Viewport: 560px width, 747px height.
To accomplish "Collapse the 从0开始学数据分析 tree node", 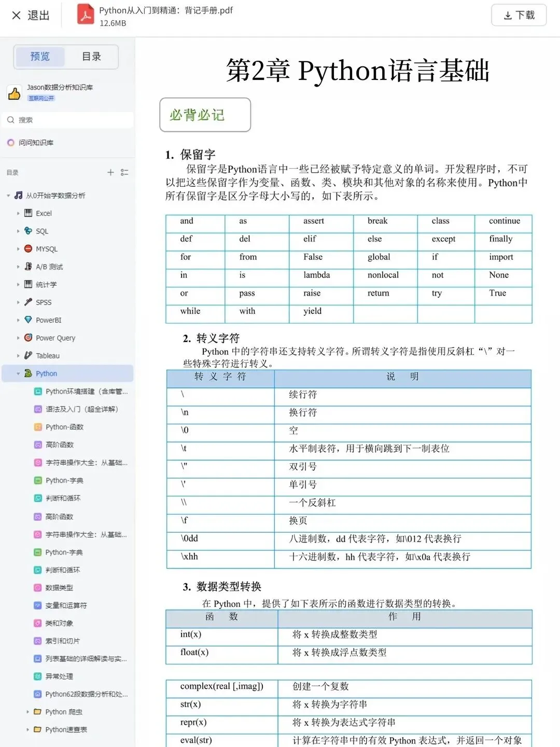I will (8, 196).
